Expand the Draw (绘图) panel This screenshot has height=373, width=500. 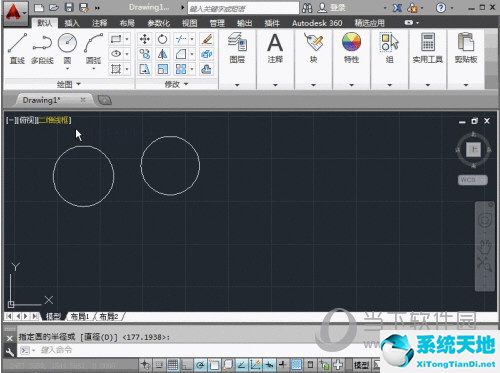68,84
